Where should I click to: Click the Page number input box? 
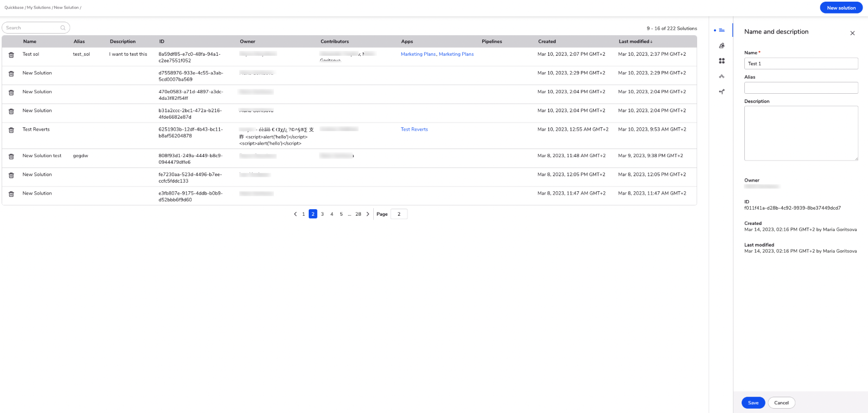click(x=399, y=214)
